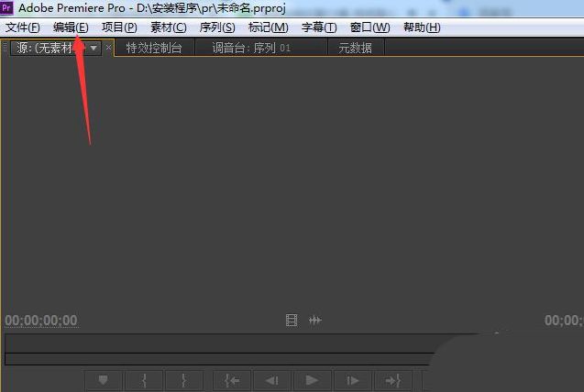The width and height of the screenshot is (584, 392).
Task: Open the 序列(S) menu
Action: pos(217,27)
